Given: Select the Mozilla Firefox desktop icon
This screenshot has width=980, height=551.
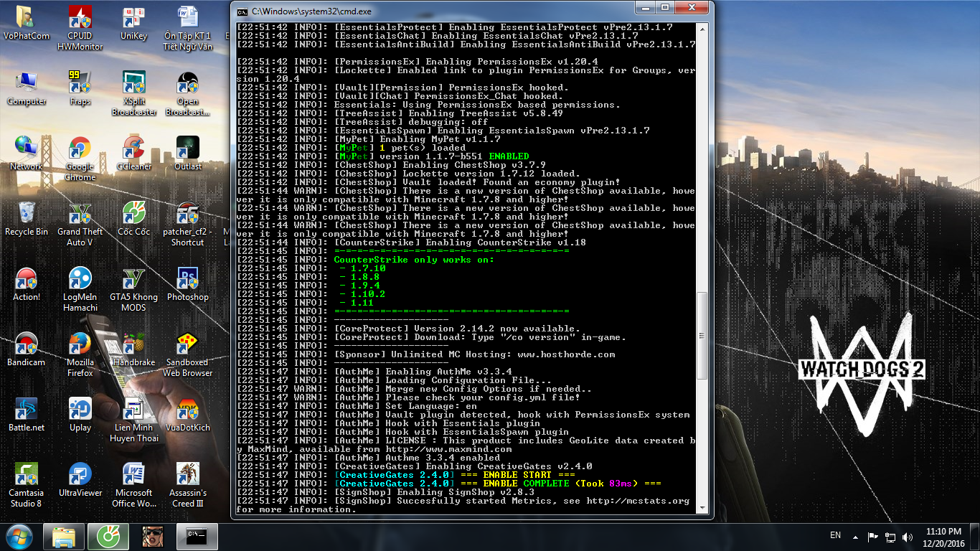Looking at the screenshot, I should pos(80,346).
